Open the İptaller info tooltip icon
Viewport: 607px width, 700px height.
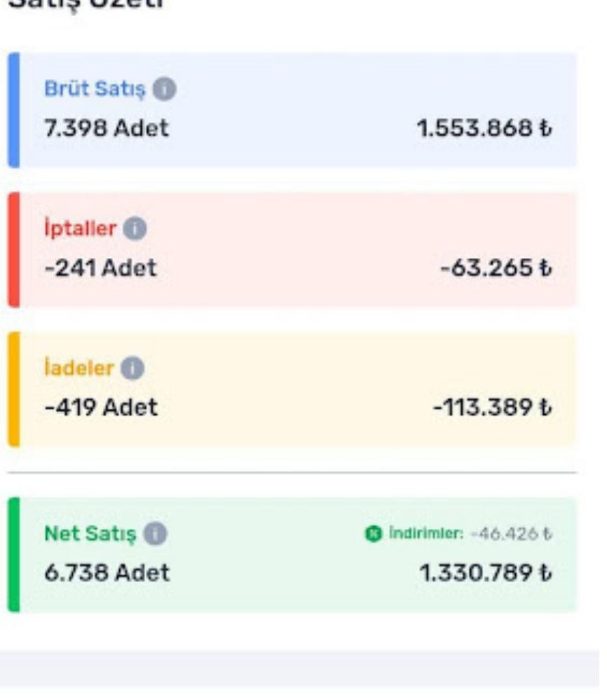click(135, 229)
